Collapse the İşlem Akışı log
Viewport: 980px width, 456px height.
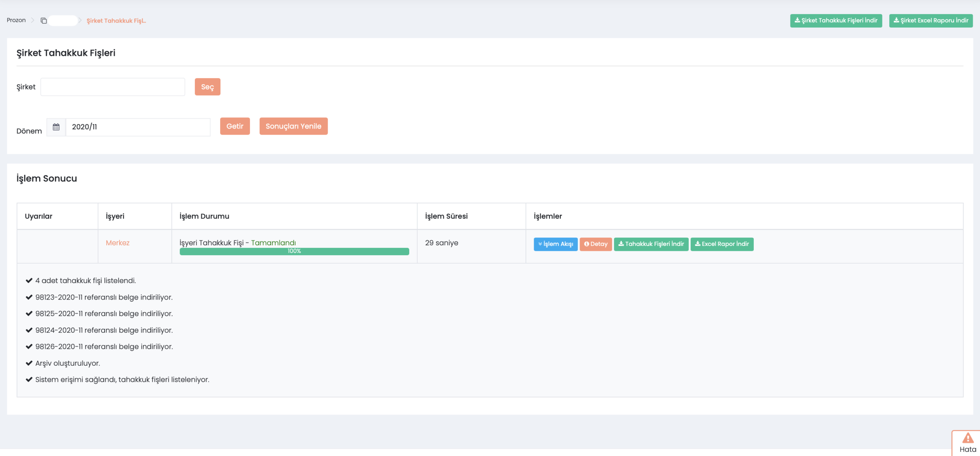(555, 244)
